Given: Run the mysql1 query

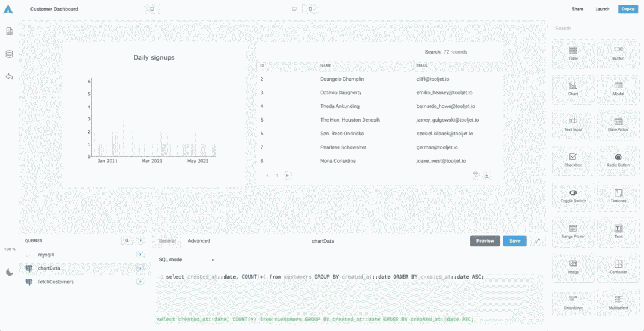Looking at the screenshot, I should pos(140,255).
